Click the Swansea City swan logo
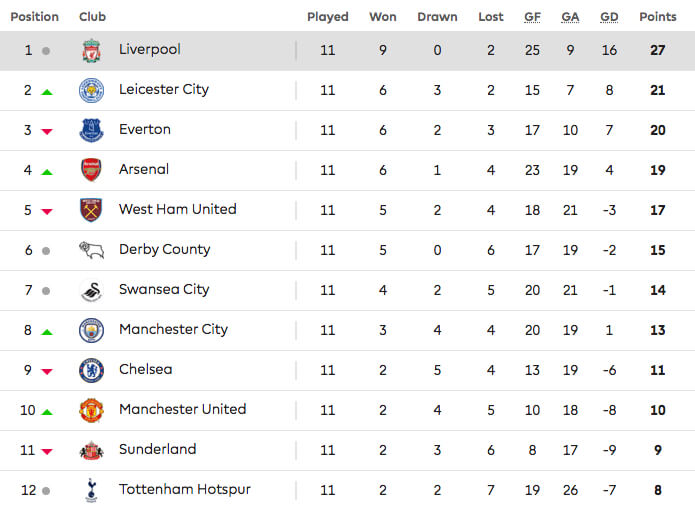 tap(92, 291)
